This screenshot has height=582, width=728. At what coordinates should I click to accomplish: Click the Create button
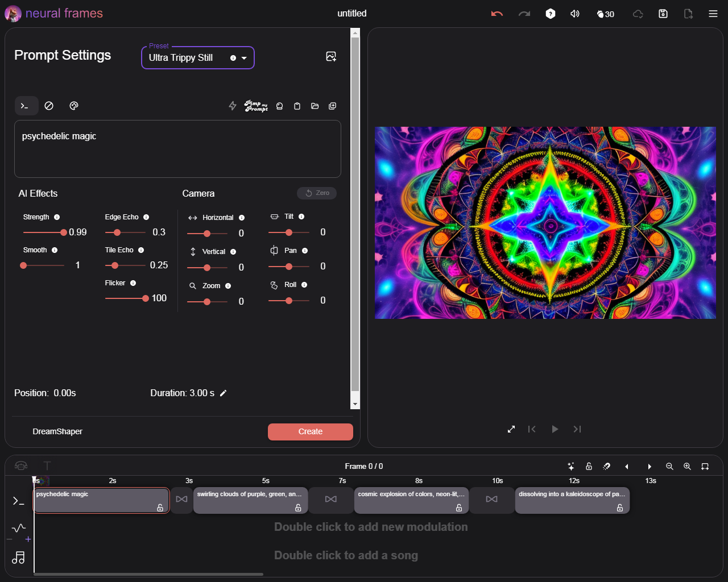311,432
